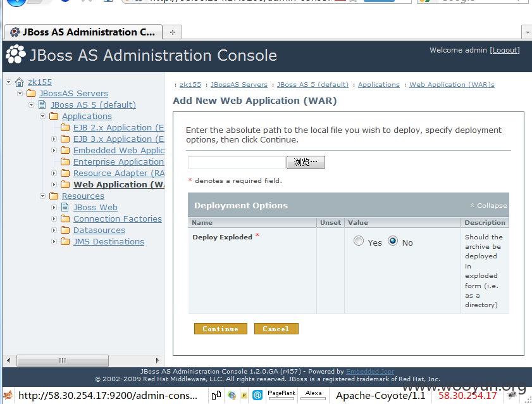Collapse the JBossAS Servers tree node
The width and height of the screenshot is (532, 404).
pos(20,93)
